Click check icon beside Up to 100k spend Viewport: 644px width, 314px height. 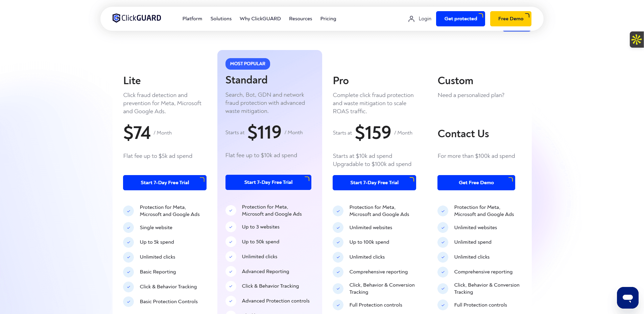point(338,242)
